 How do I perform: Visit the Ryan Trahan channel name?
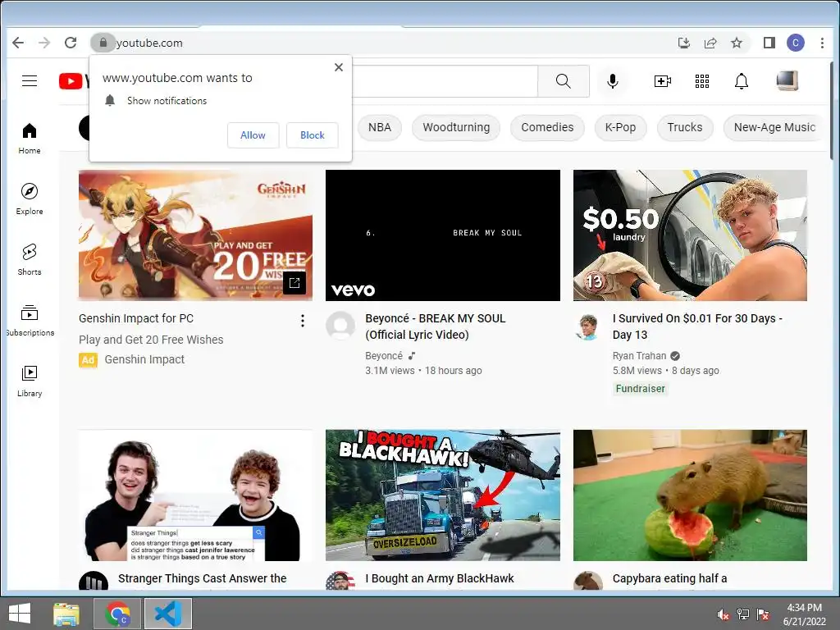(x=639, y=356)
